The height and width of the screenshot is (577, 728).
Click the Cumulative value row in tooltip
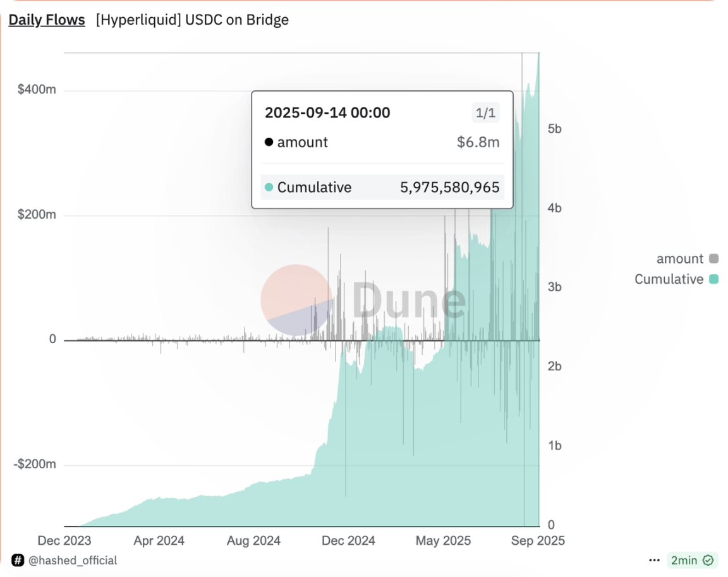point(382,187)
